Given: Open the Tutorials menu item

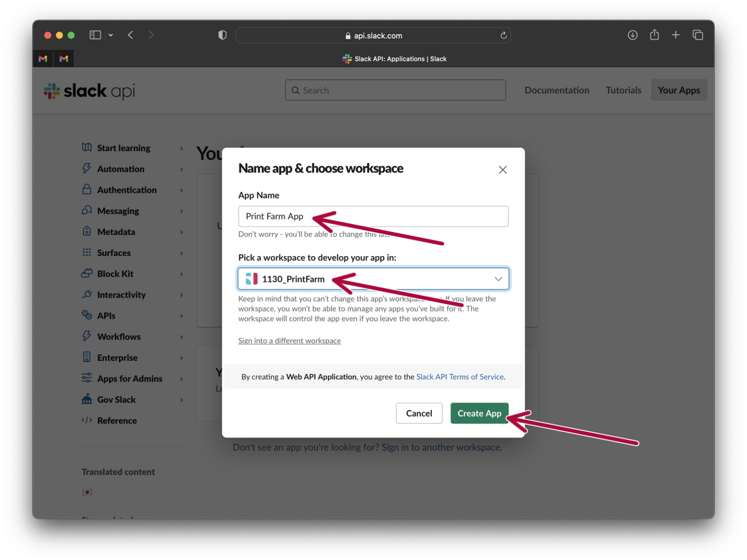Looking at the screenshot, I should [x=623, y=90].
